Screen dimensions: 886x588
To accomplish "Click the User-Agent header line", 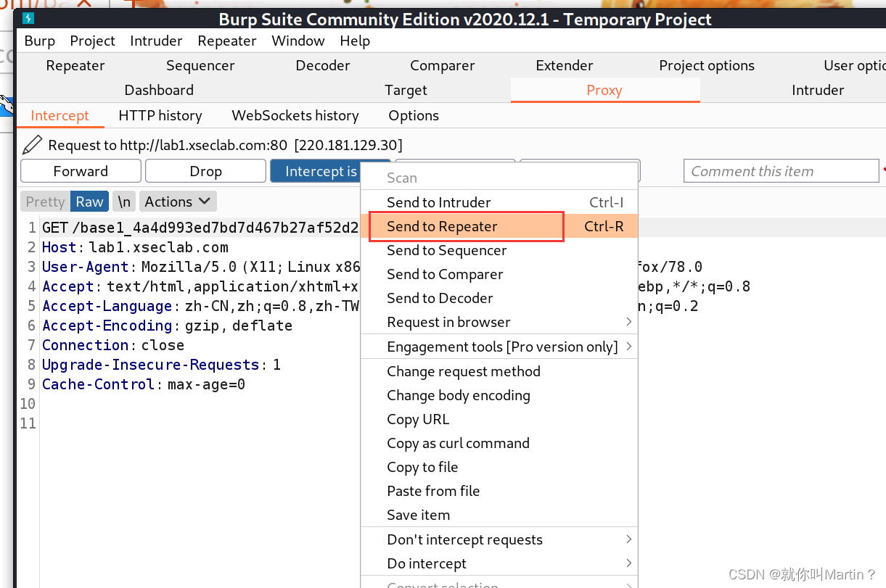I will [200, 267].
